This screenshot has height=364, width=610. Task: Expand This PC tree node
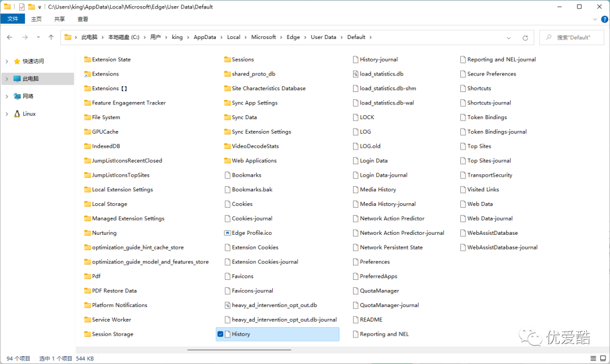pos(7,79)
